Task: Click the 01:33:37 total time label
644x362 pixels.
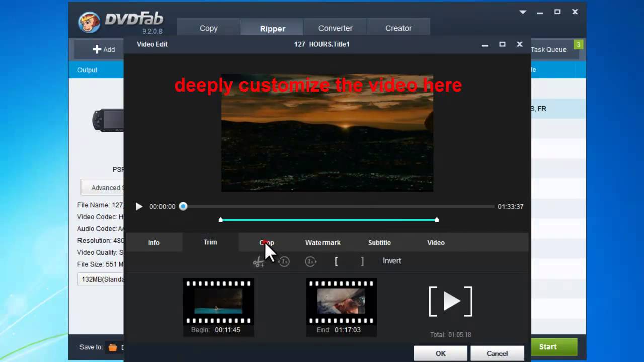Action: coord(511,207)
